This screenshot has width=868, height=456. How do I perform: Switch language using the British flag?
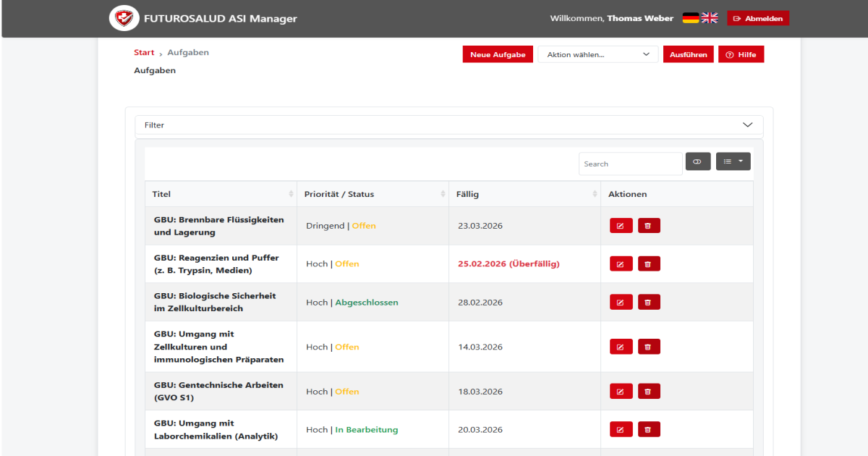click(709, 17)
